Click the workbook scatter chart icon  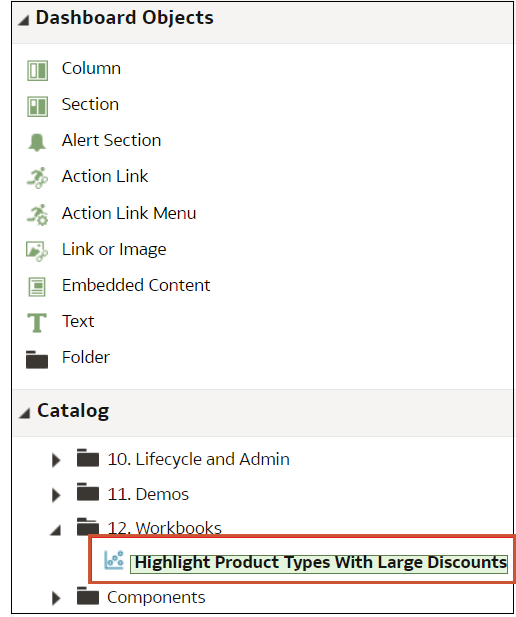coord(114,560)
